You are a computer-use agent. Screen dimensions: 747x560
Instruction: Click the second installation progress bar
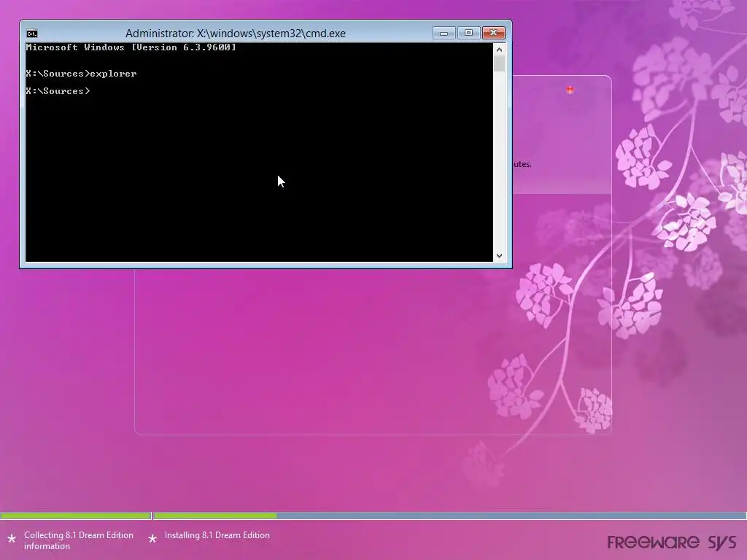449,516
